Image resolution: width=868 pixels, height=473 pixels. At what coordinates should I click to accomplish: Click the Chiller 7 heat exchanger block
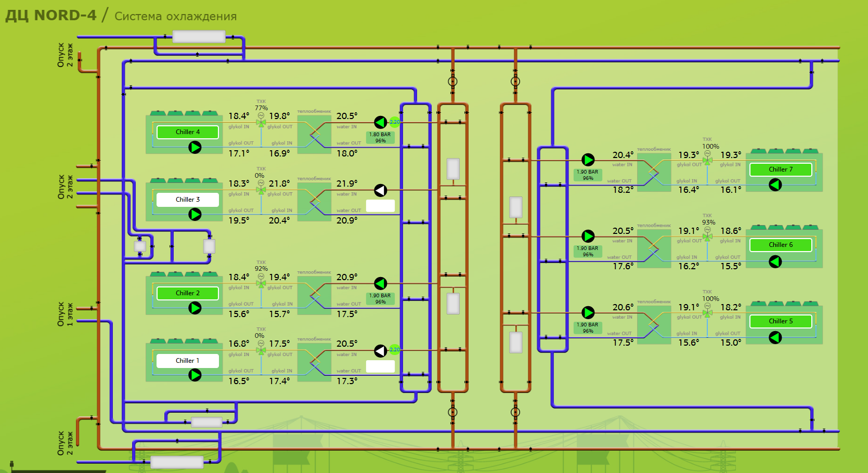654,172
